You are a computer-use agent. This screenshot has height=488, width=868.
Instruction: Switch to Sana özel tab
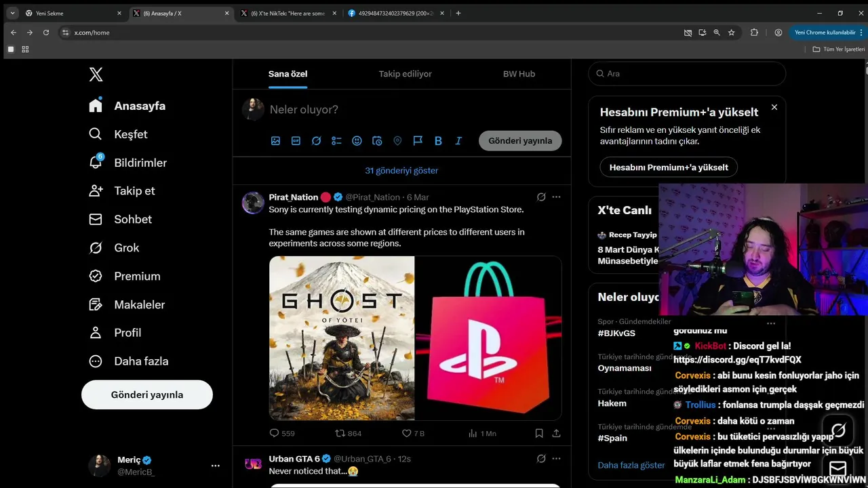[288, 74]
